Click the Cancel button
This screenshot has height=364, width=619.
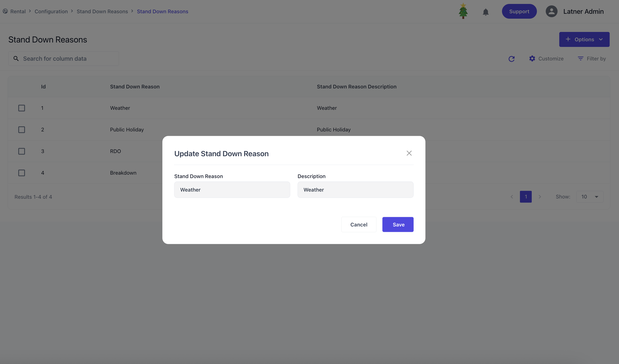pyautogui.click(x=359, y=224)
